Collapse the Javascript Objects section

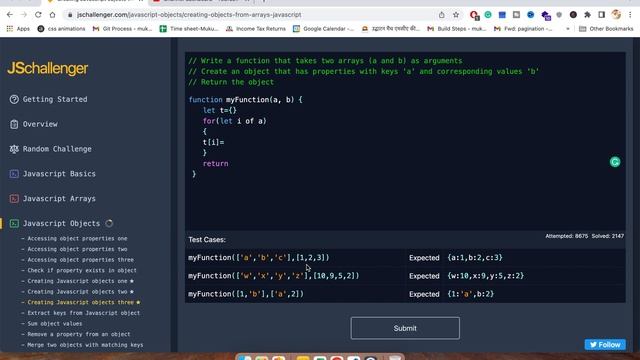coord(61,223)
